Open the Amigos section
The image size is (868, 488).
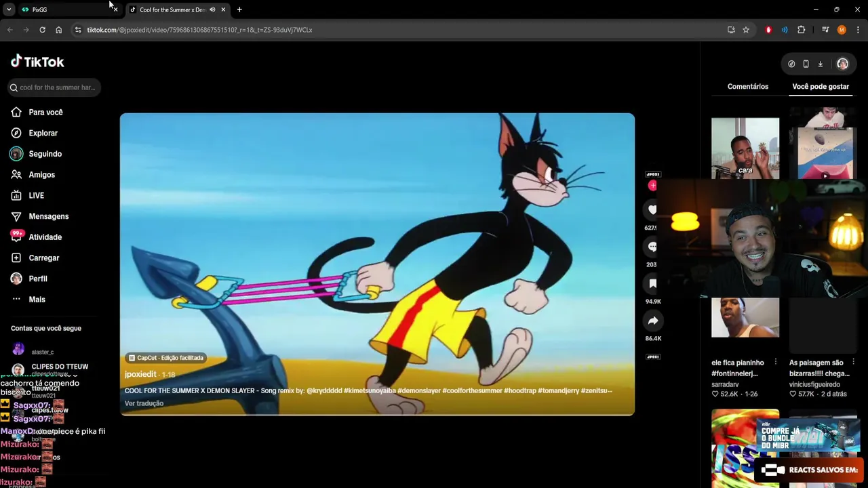[33, 175]
